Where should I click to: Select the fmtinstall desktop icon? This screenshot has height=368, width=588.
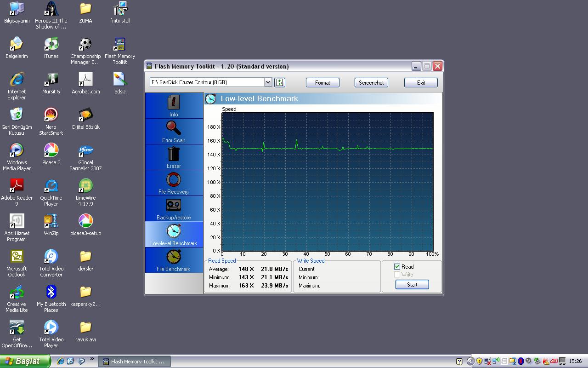pyautogui.click(x=120, y=12)
